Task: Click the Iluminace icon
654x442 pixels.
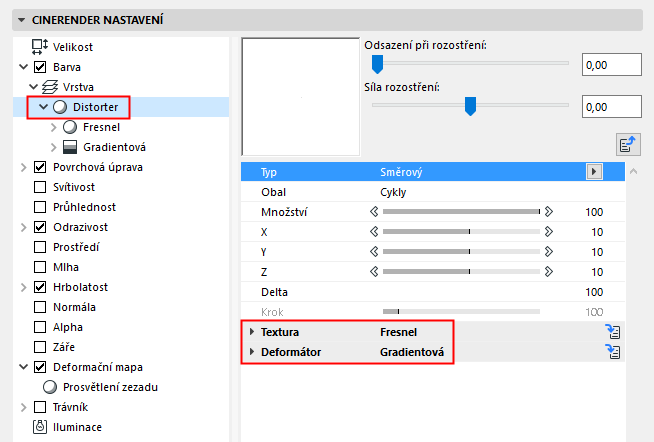Action: click(x=40, y=427)
